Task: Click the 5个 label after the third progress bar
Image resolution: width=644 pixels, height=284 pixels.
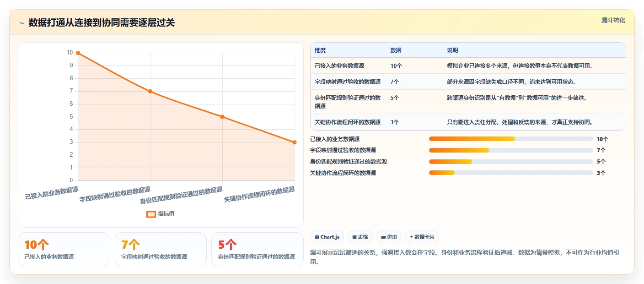Action: (601, 162)
